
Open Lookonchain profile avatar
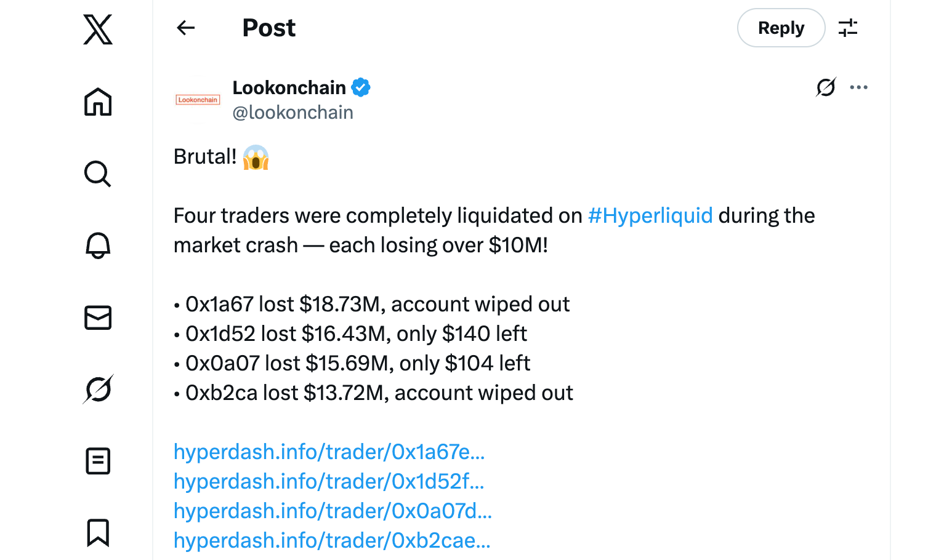tap(198, 100)
